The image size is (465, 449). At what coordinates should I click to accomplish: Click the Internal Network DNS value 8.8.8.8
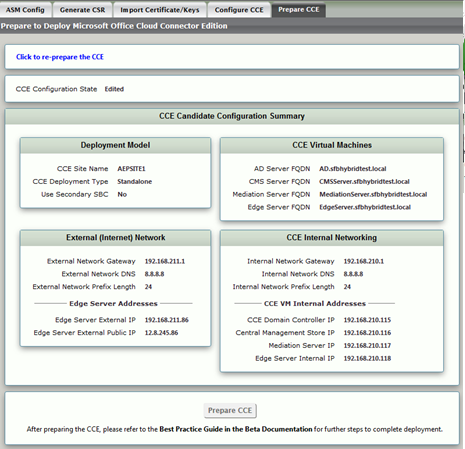(x=353, y=274)
